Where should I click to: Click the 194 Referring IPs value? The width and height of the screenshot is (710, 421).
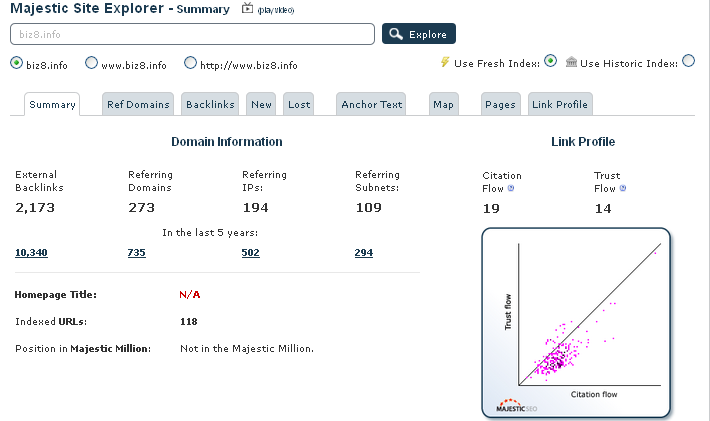point(255,208)
